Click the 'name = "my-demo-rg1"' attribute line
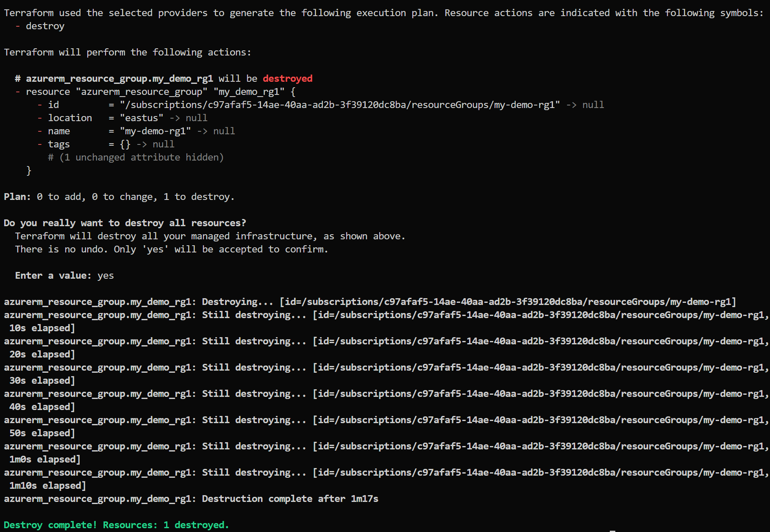Image resolution: width=770 pixels, height=532 pixels. 136,131
